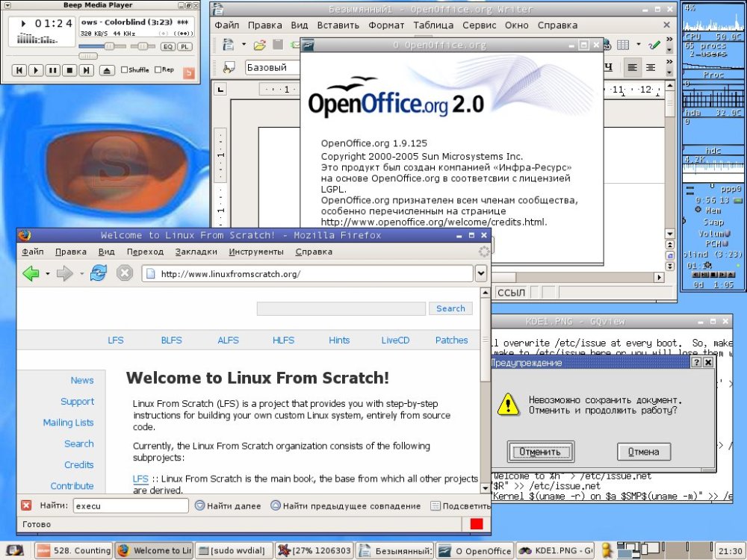Image resolution: width=747 pixels, height=560 pixels.
Task: Start playback in Beep Media Player
Action: tap(36, 70)
